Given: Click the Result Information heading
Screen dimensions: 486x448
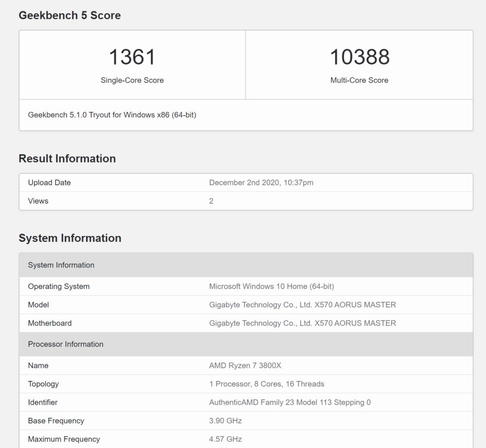Looking at the screenshot, I should point(67,159).
